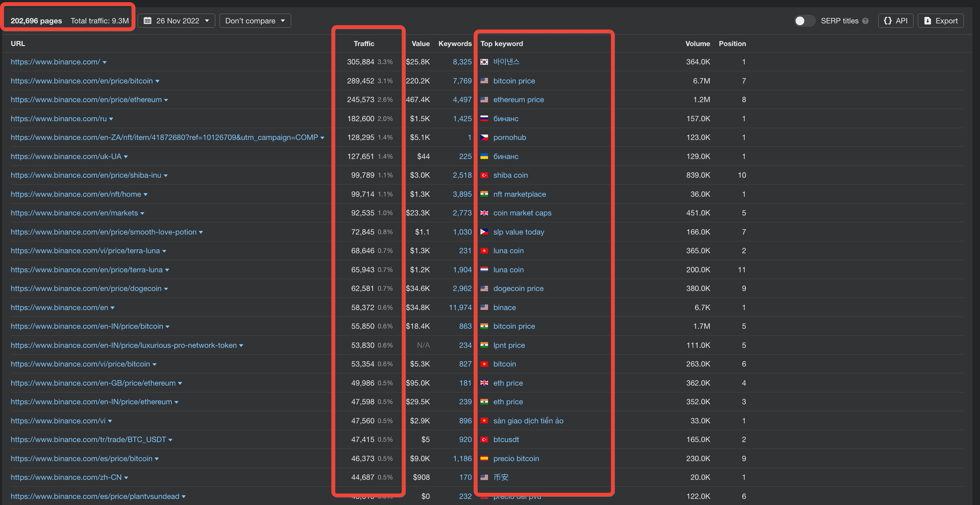The image size is (980, 505).
Task: Open the precio bitcoin keyword link
Action: [516, 459]
